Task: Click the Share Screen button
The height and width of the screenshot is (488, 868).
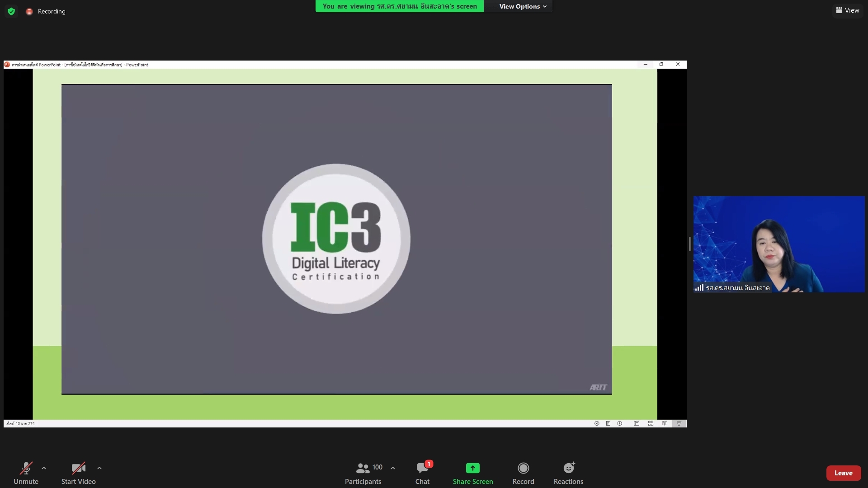Action: (472, 473)
